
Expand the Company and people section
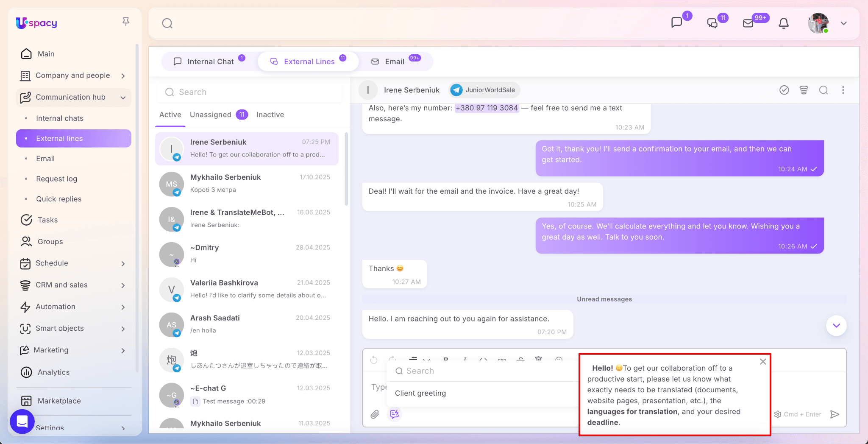[123, 76]
